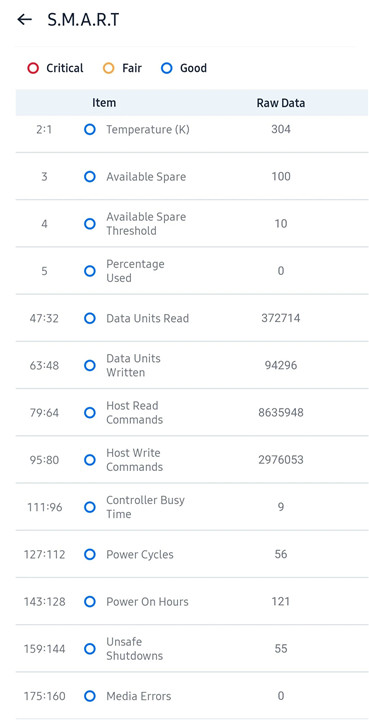
Task: Select the Raw Data column header
Action: [x=280, y=103]
